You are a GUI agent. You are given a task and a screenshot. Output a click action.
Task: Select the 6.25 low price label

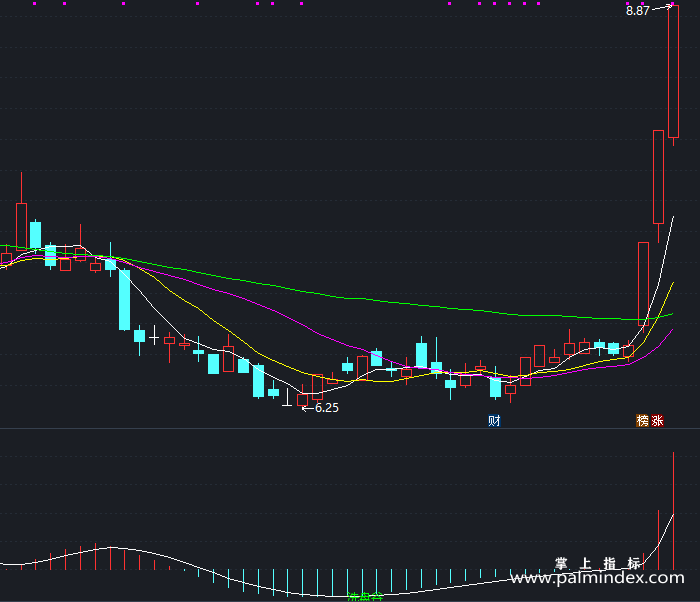[327, 408]
